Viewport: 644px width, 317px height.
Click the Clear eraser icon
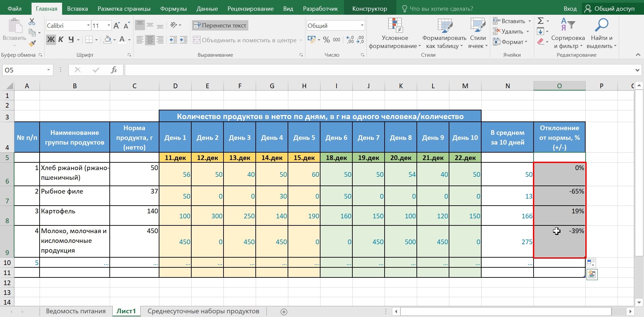[x=540, y=42]
